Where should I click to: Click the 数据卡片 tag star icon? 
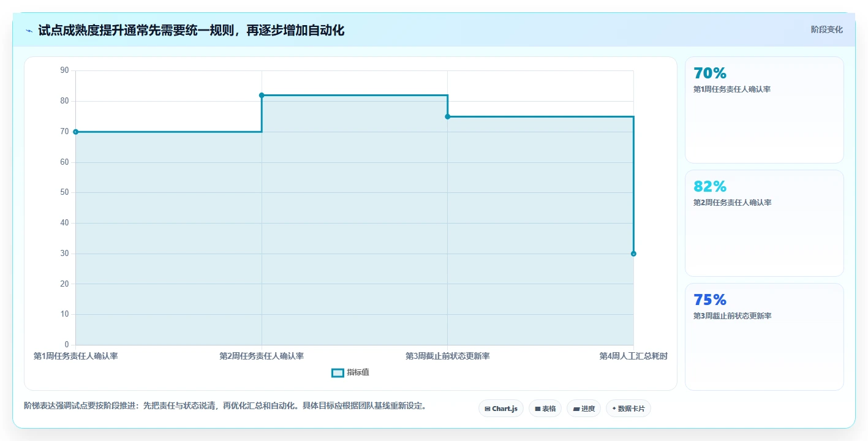coord(614,408)
